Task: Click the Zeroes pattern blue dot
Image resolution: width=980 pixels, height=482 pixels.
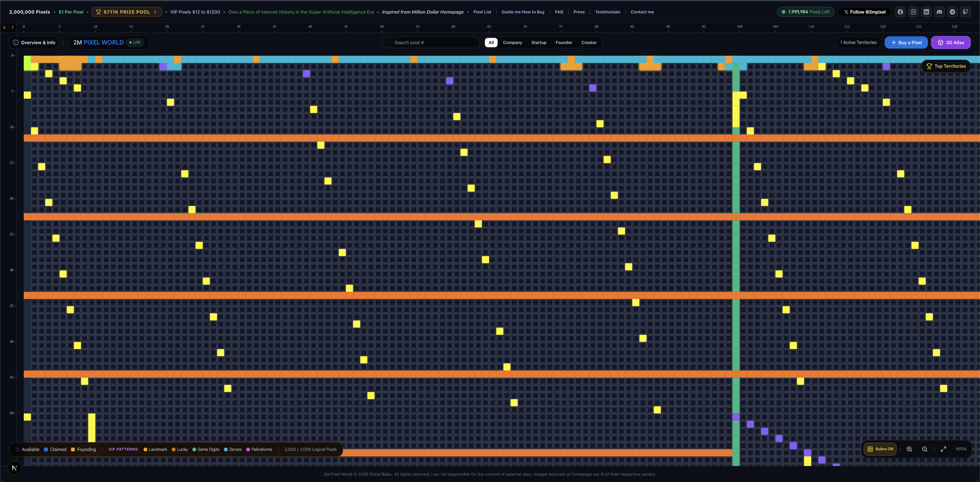Action: point(226,449)
